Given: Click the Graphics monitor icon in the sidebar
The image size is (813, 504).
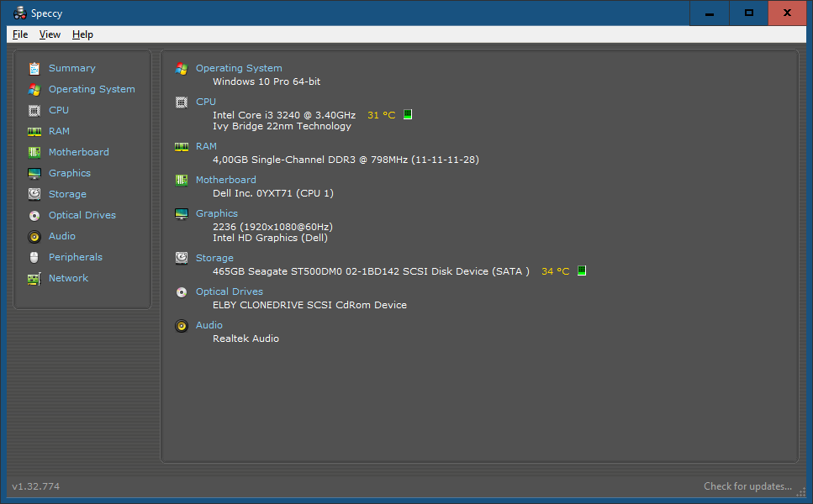Looking at the screenshot, I should 34,174.
